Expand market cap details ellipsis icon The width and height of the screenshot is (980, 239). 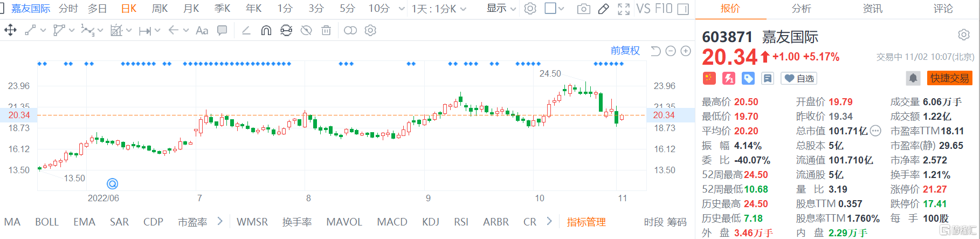[x=875, y=131]
